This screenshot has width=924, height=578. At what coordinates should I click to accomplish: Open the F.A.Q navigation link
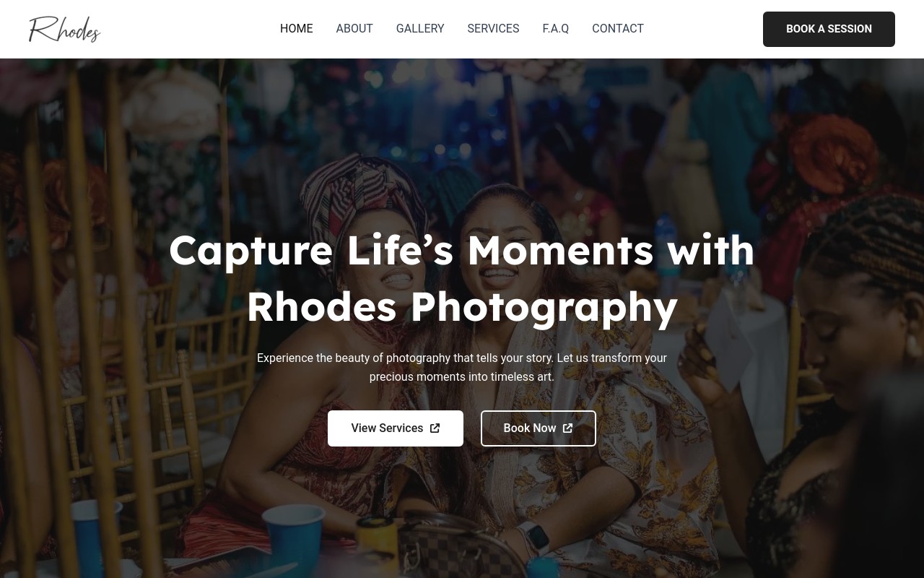pos(556,29)
